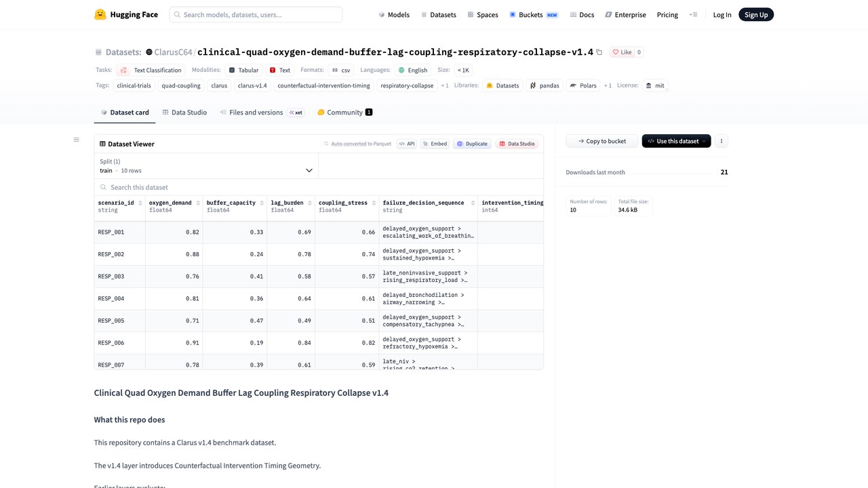Expand the +1 hidden libraries
Viewport: 868px width, 488px height.
[608, 85]
